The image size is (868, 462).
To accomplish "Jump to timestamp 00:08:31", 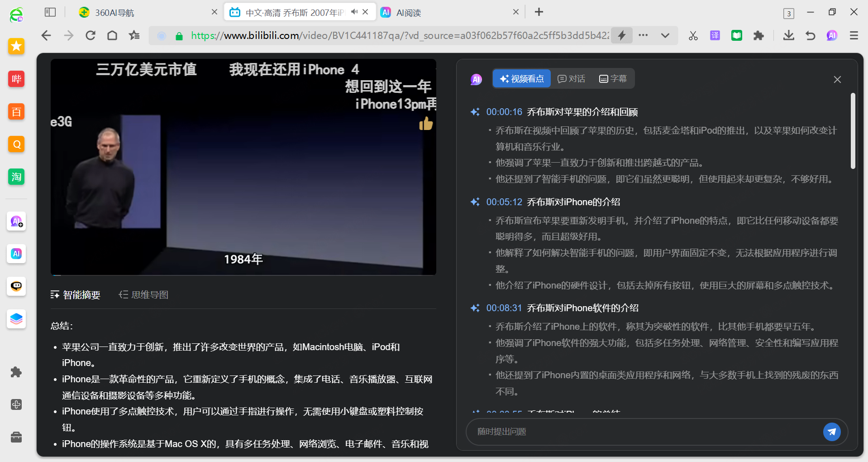I will tap(504, 308).
